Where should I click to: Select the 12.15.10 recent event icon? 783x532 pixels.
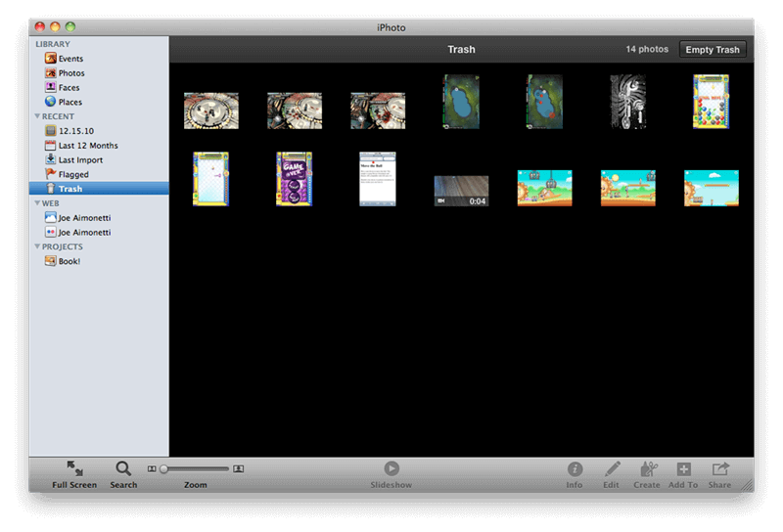pyautogui.click(x=51, y=131)
